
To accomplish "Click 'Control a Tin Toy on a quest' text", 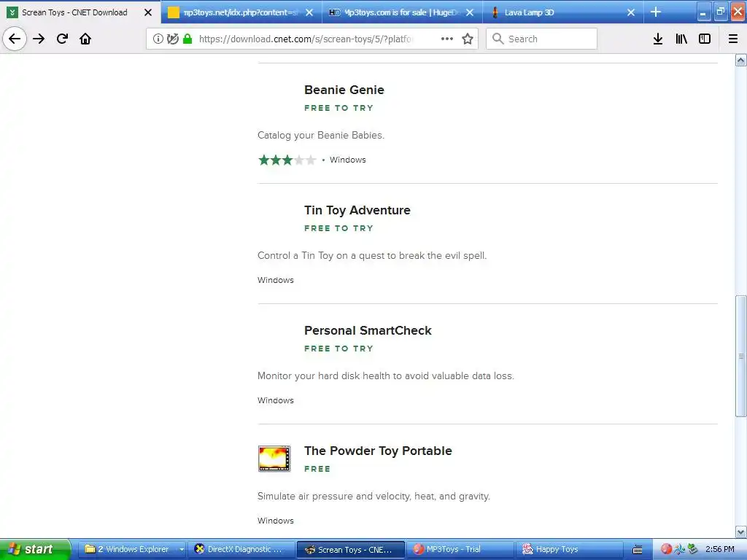I will pos(372,256).
